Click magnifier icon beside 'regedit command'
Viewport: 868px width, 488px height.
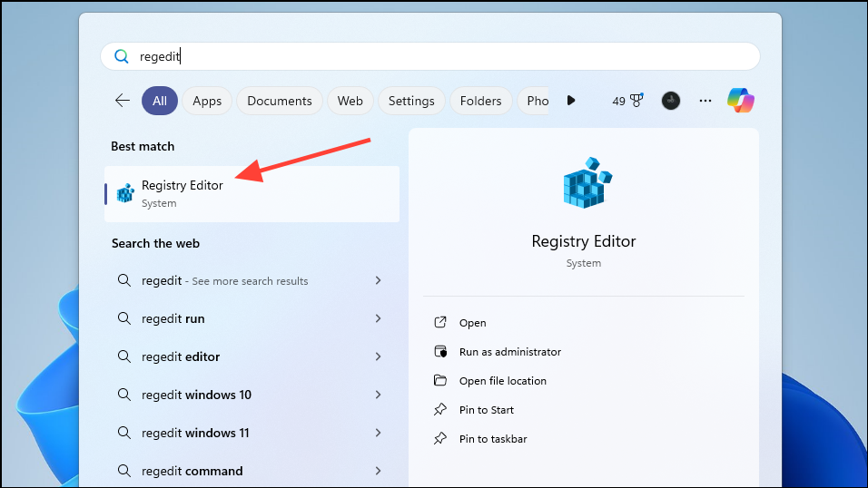click(124, 471)
